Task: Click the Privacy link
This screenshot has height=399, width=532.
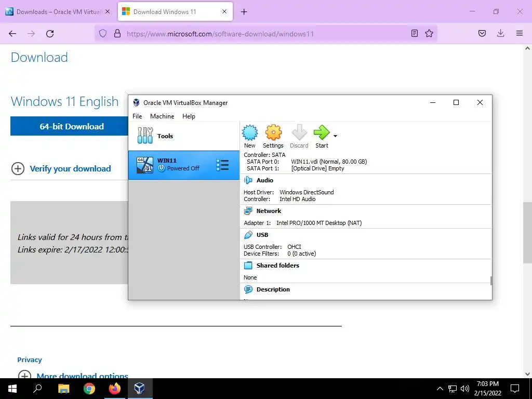Action: tap(30, 360)
